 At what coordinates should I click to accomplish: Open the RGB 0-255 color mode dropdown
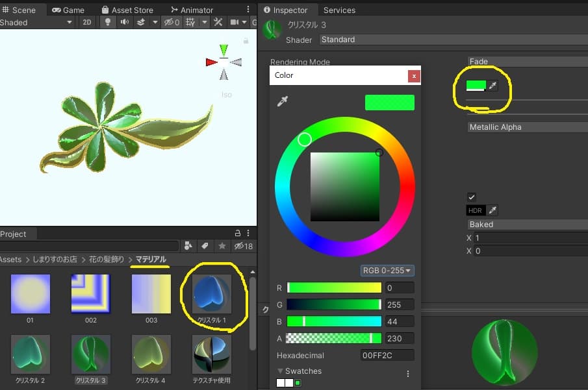pos(388,271)
